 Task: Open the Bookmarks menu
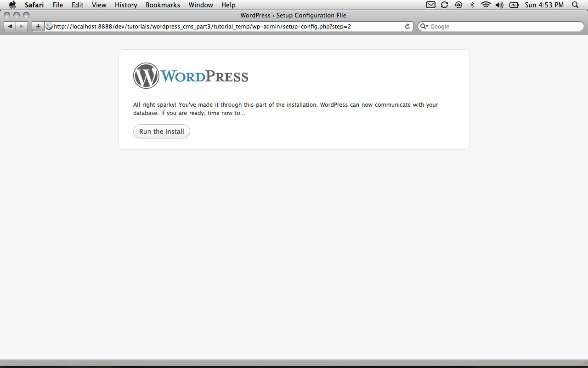pos(163,5)
